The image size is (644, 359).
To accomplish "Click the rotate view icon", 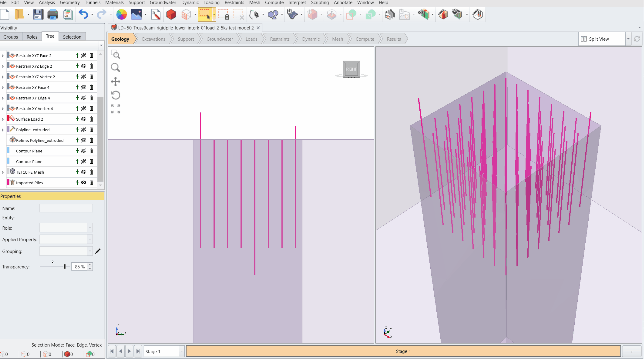I will (116, 95).
